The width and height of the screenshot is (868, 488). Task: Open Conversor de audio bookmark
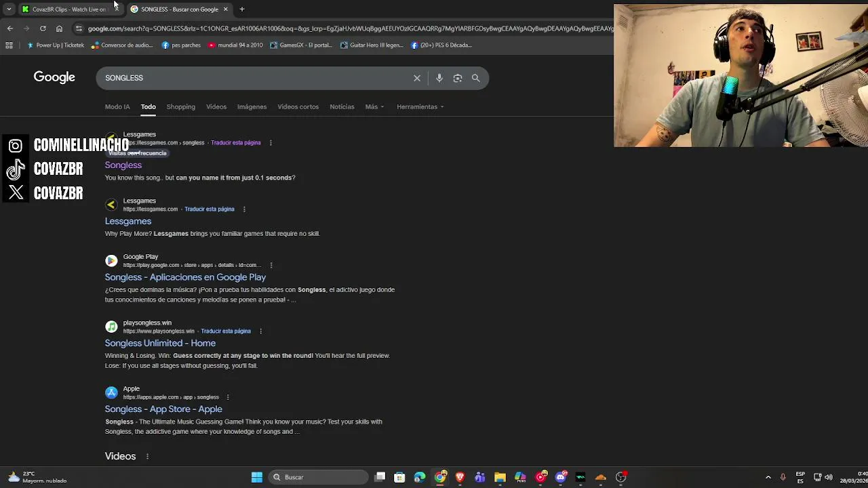[123, 45]
